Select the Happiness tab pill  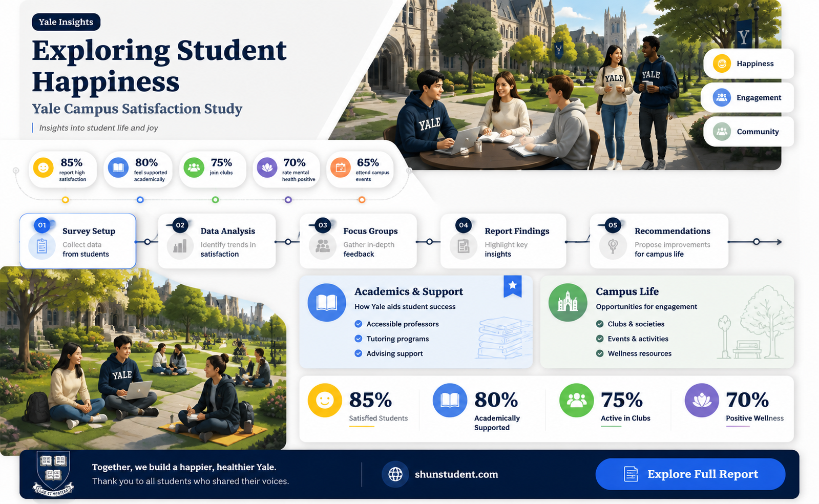tap(749, 64)
